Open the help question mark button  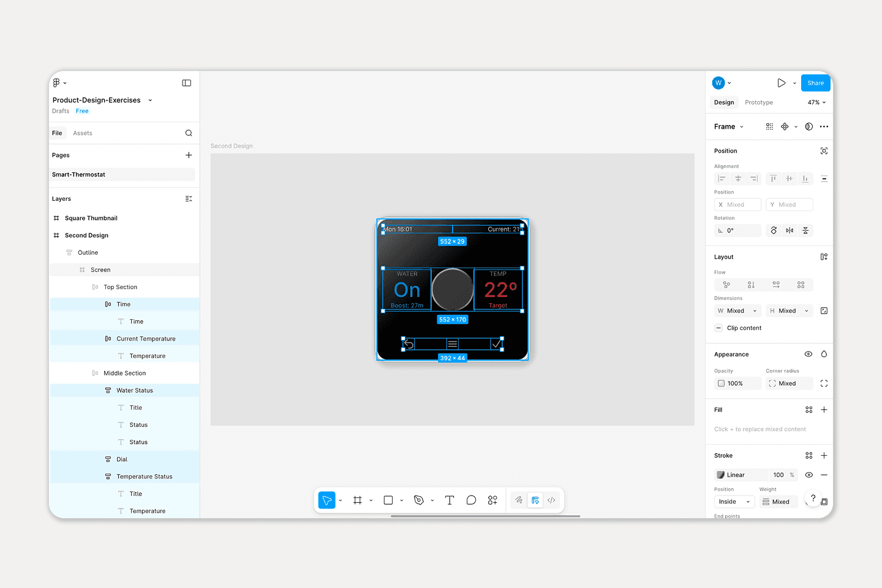point(813,498)
